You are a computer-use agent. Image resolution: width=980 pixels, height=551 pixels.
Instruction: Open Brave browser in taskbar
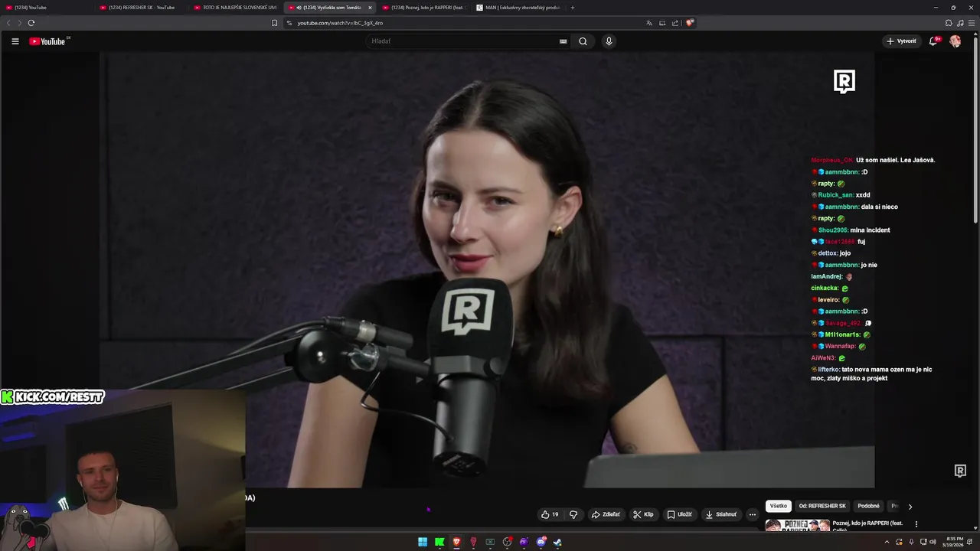(x=456, y=542)
